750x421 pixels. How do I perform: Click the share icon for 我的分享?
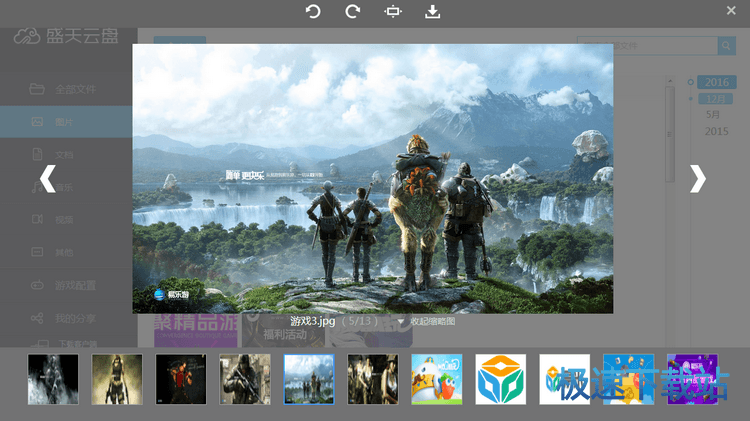[x=37, y=318]
